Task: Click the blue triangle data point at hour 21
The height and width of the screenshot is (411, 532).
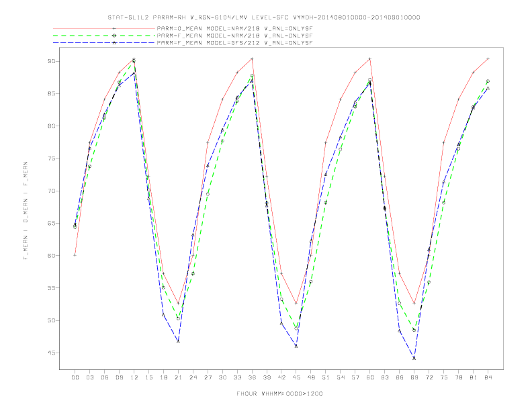Action: coord(178,341)
